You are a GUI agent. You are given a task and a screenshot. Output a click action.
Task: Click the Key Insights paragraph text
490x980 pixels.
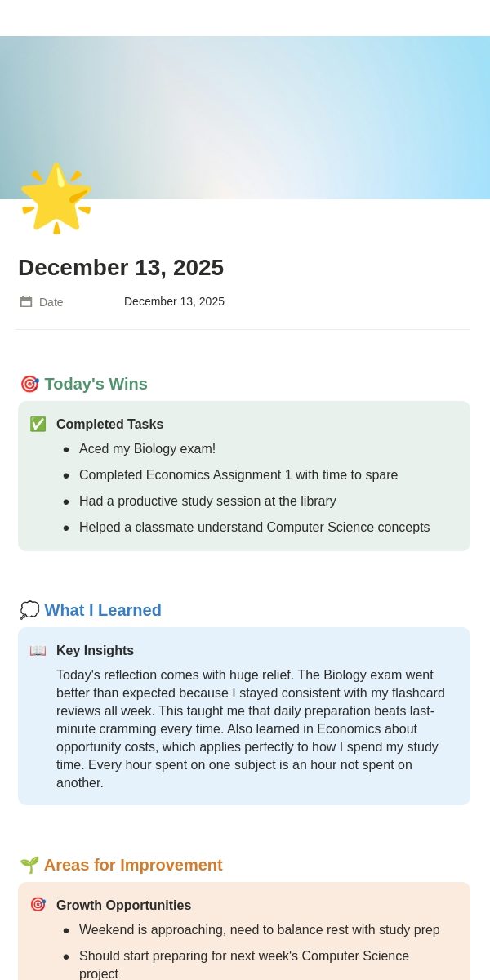pos(252,729)
